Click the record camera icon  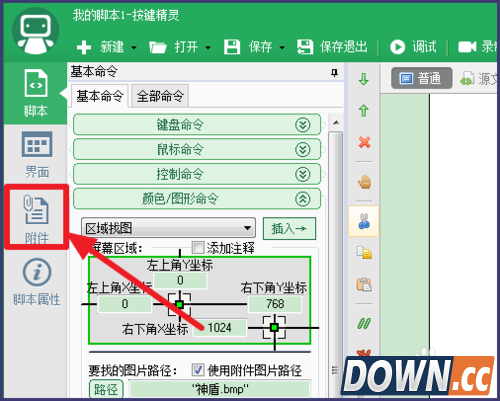[x=467, y=47]
